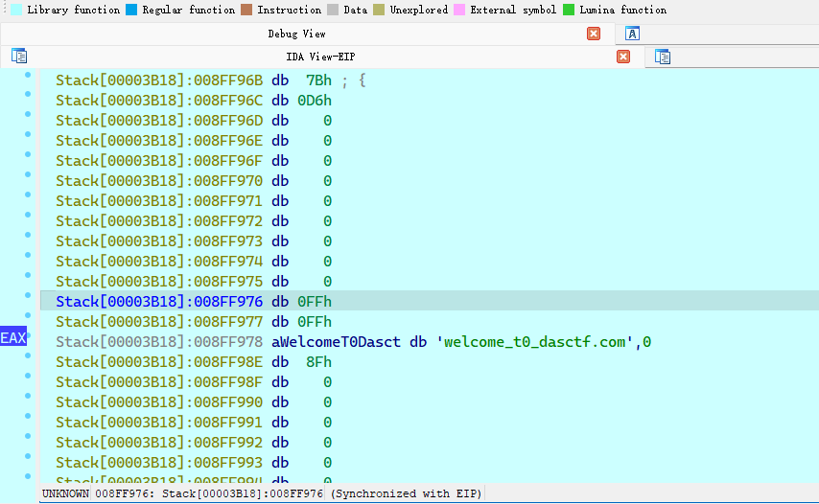Close the Debug View panel

[594, 34]
